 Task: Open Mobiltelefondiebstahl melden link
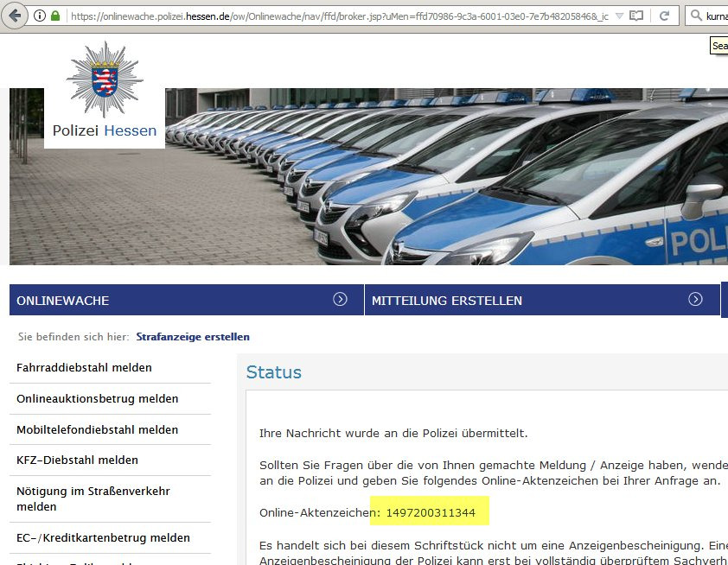(97, 430)
